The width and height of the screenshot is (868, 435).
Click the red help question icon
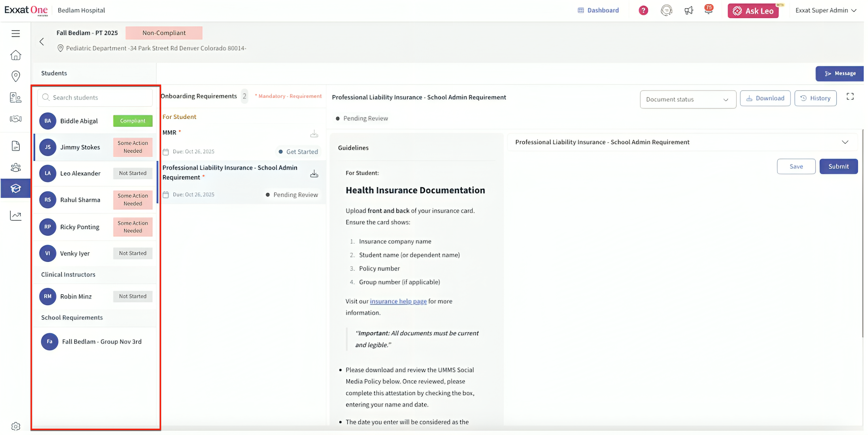[x=643, y=10]
